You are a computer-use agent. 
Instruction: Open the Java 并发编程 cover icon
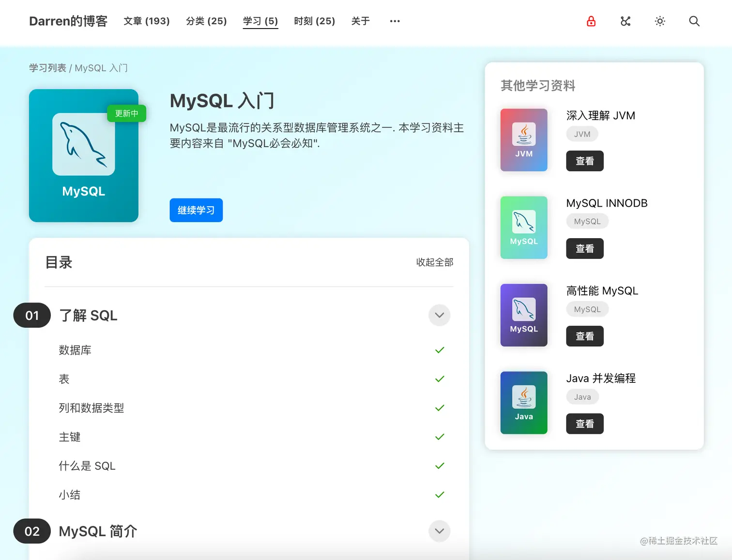(x=524, y=403)
